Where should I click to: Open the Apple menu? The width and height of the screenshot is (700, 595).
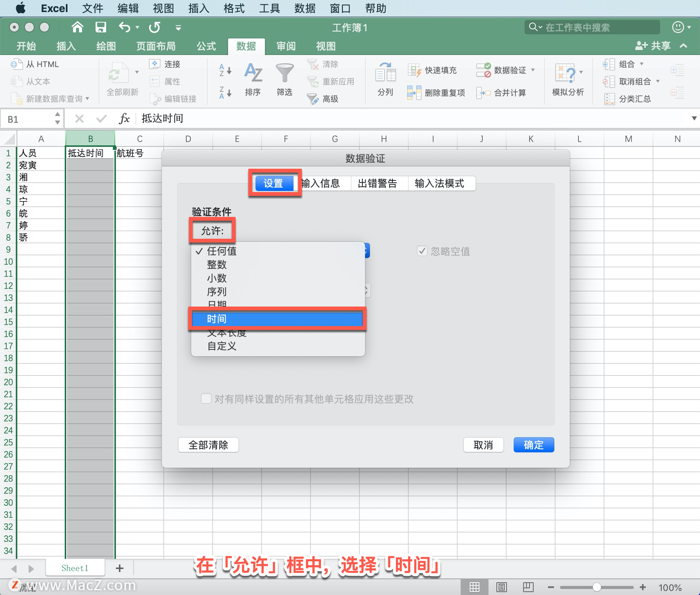21,8
